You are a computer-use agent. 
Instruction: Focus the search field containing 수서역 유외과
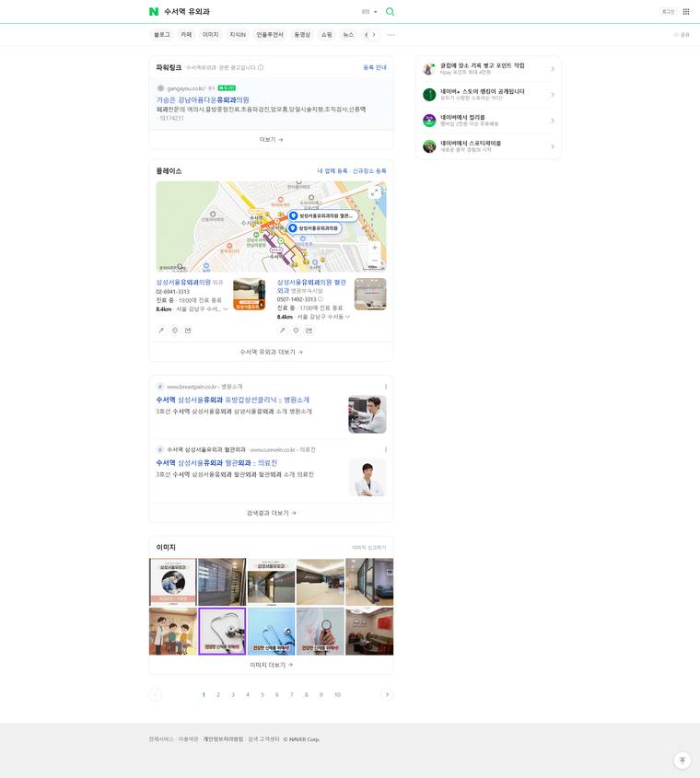pos(258,11)
